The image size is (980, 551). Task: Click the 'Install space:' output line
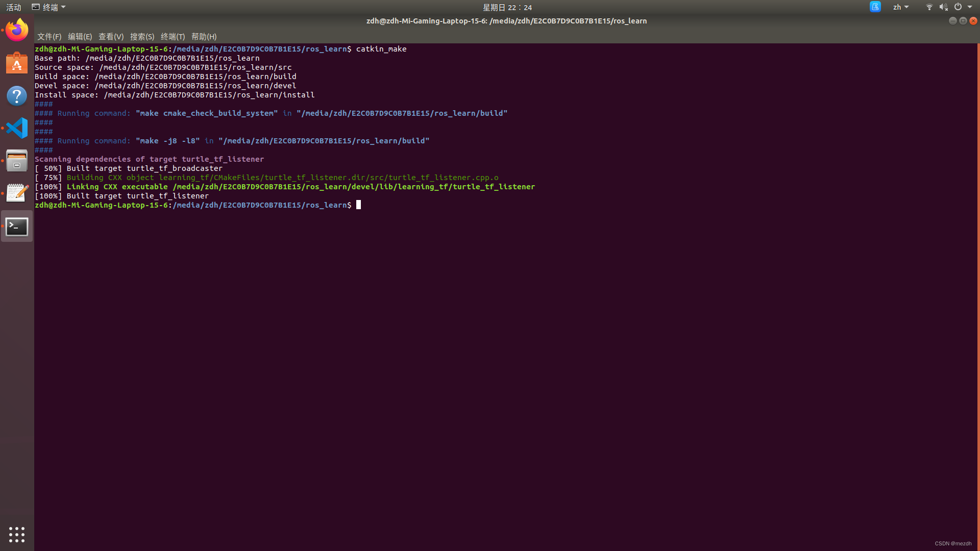point(175,95)
